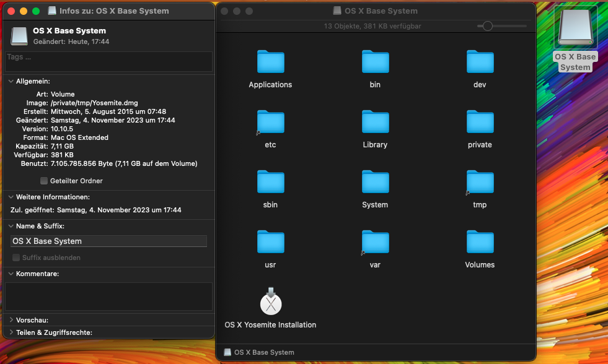Close the Info window with red button
608x364 pixels.
point(11,11)
